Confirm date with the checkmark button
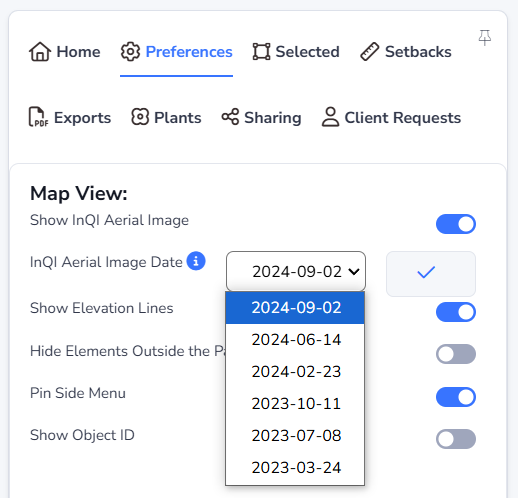Image resolution: width=518 pixels, height=498 pixels. pyautogui.click(x=431, y=274)
